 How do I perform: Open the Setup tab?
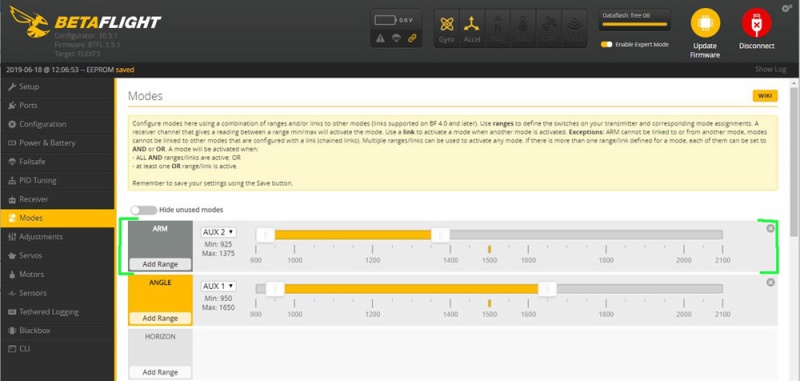[x=57, y=87]
